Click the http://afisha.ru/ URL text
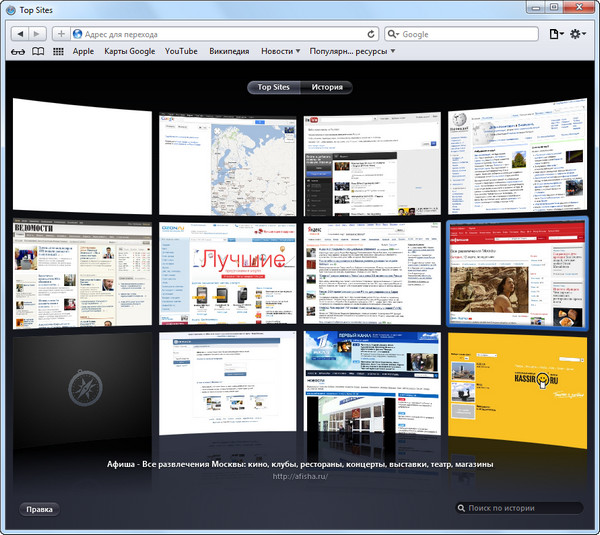Viewport: 600px width, 535px height. click(x=300, y=476)
